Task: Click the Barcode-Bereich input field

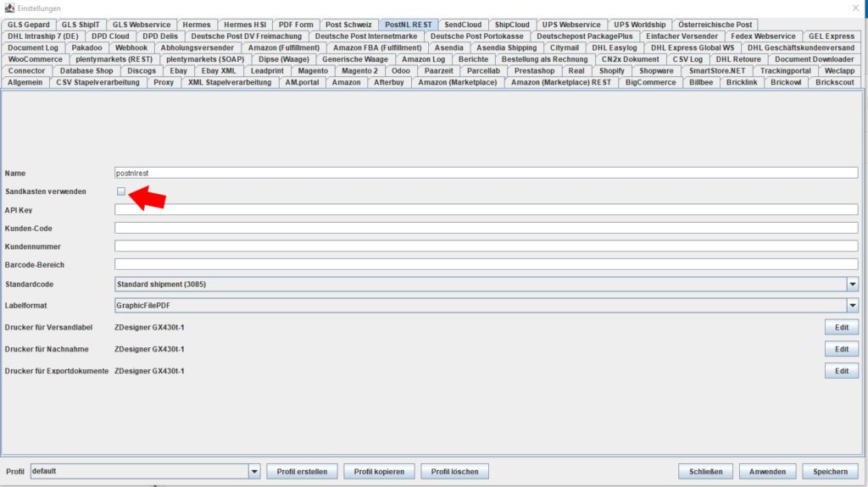Action: [x=486, y=264]
